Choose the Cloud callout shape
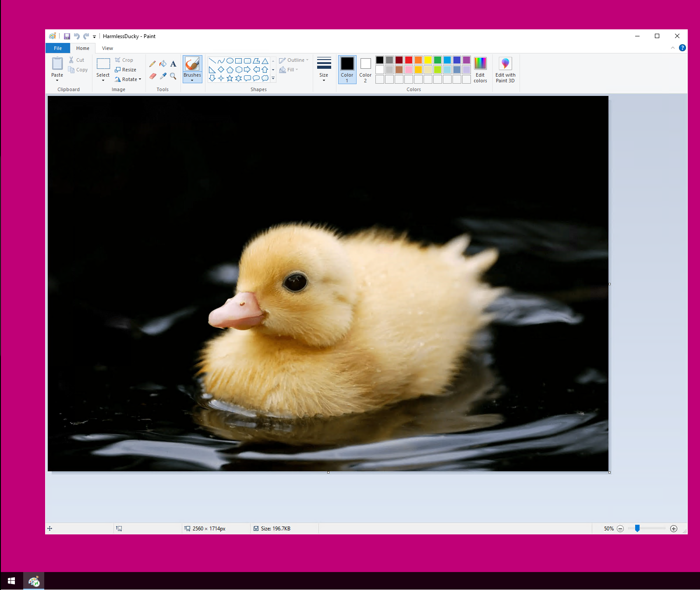 (265, 78)
